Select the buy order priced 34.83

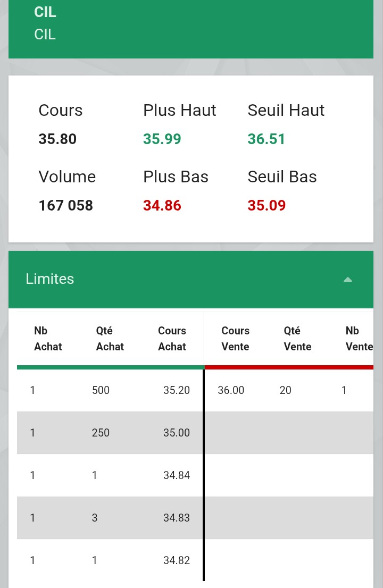coord(110,518)
